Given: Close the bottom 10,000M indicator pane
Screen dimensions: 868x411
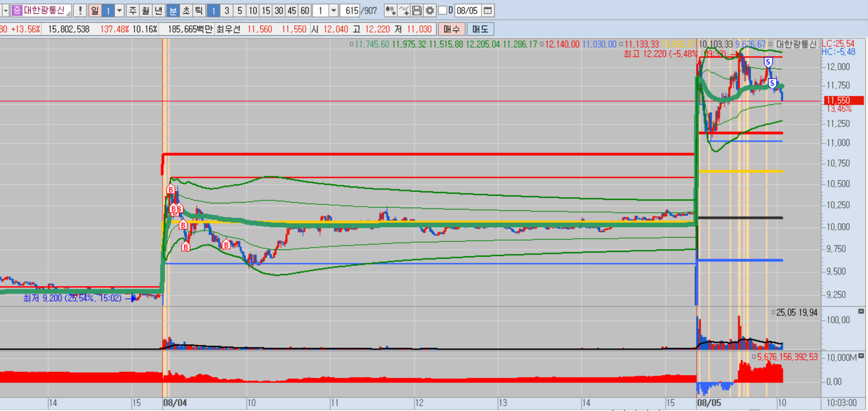Looking at the screenshot, I should [x=861, y=356].
